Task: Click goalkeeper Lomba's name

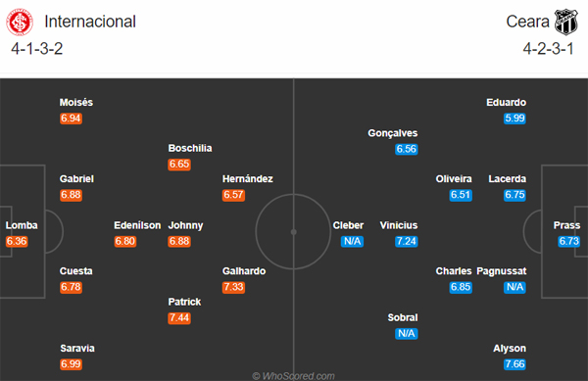Action: click(22, 225)
